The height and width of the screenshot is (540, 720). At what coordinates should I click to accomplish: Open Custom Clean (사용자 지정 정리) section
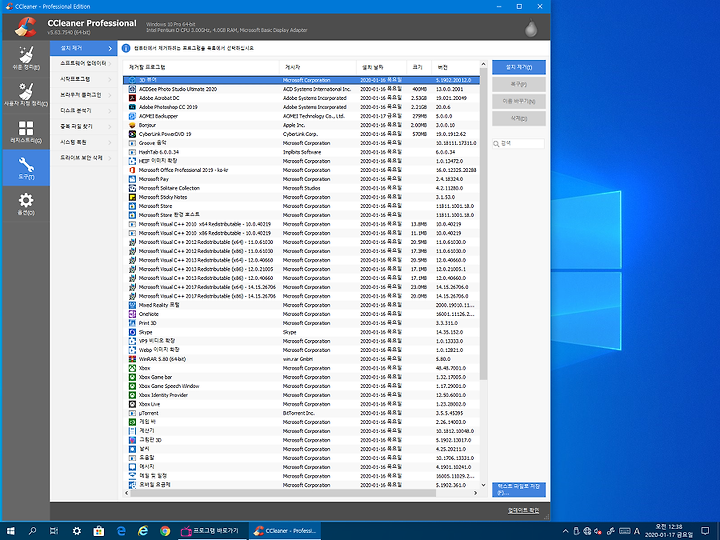(x=26, y=95)
